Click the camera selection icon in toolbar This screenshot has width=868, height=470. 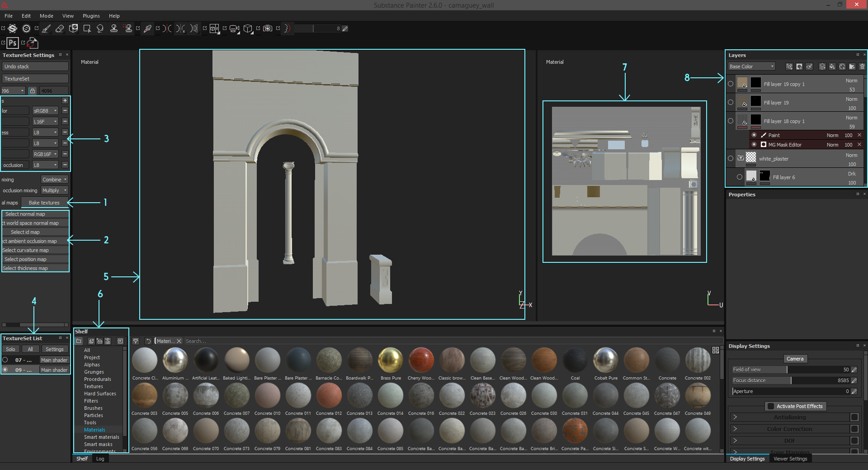(x=234, y=28)
